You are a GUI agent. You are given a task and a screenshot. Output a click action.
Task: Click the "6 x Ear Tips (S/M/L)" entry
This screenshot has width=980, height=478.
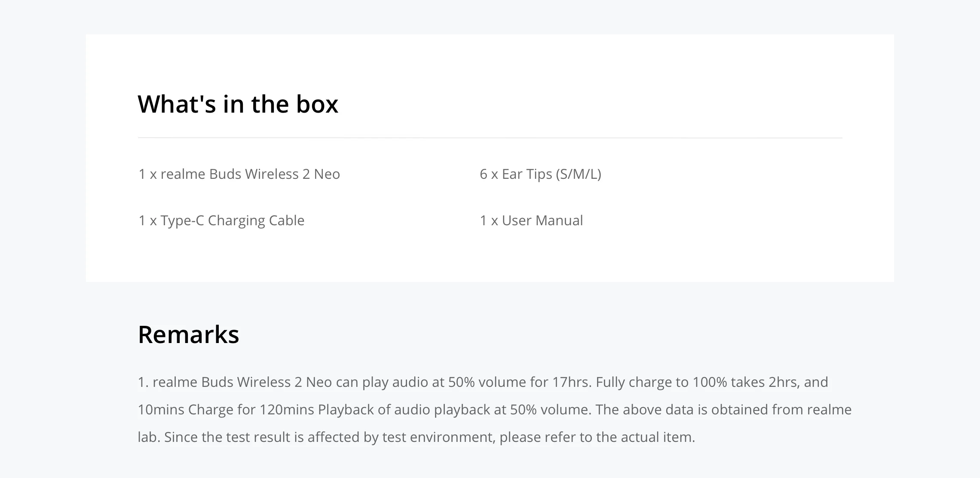(x=540, y=174)
